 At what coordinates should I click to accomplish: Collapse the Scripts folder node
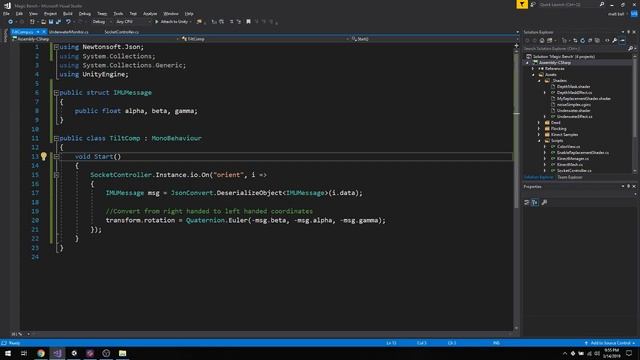click(x=539, y=141)
